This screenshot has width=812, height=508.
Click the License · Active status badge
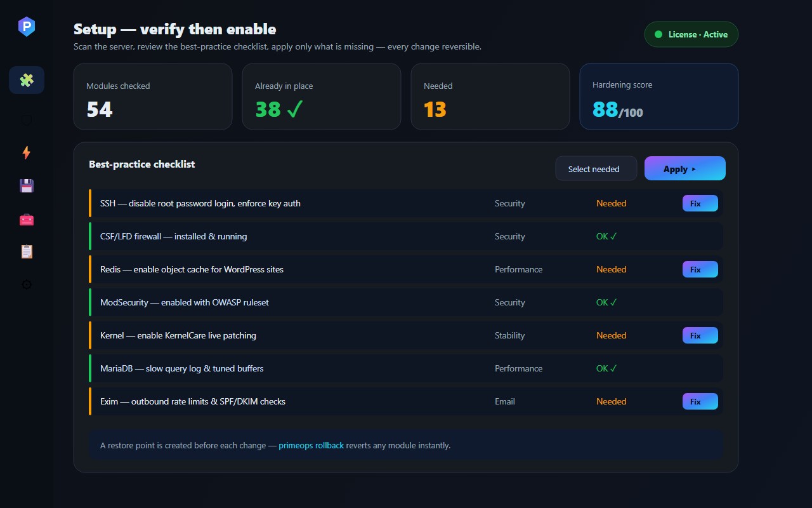[x=691, y=34]
